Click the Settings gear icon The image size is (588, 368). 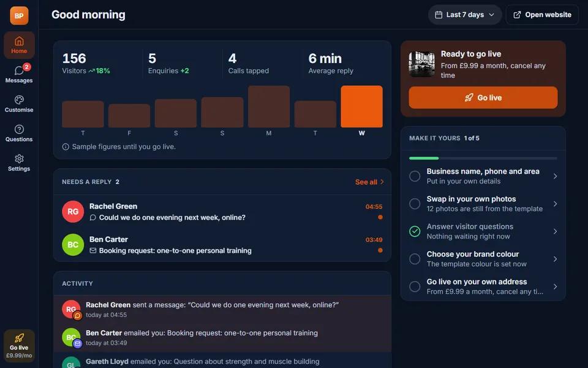[x=19, y=159]
